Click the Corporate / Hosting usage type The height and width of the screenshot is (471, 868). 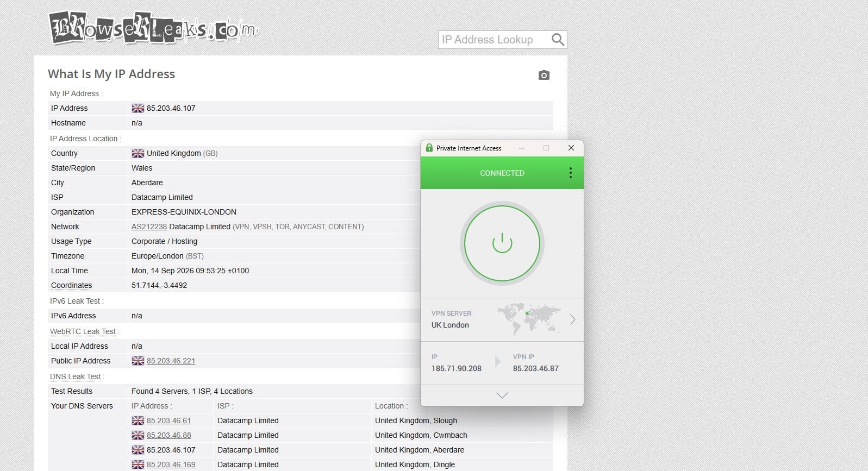[164, 241]
